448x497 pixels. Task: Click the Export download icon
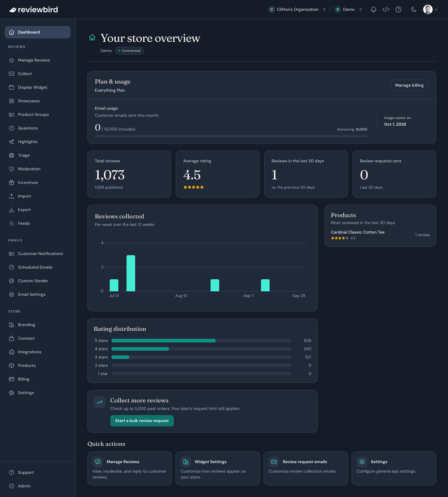tap(12, 210)
